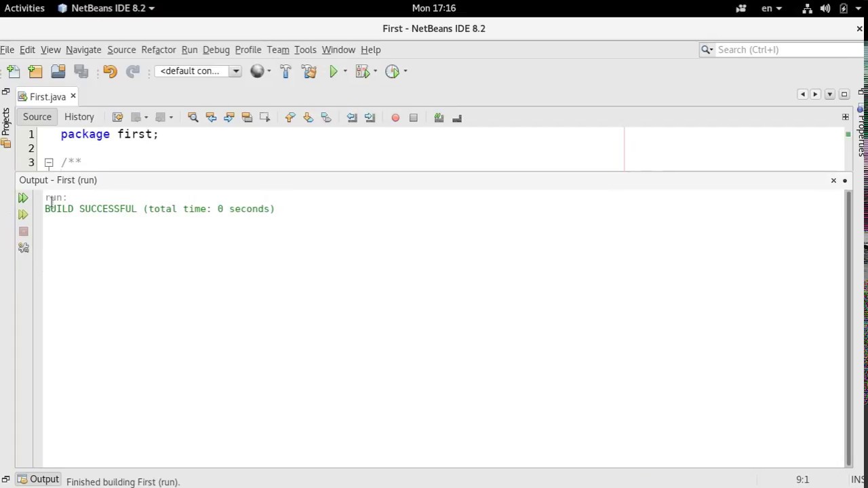Toggle Bookmark icon in editor toolbar
The height and width of the screenshot is (488, 868).
326,117
